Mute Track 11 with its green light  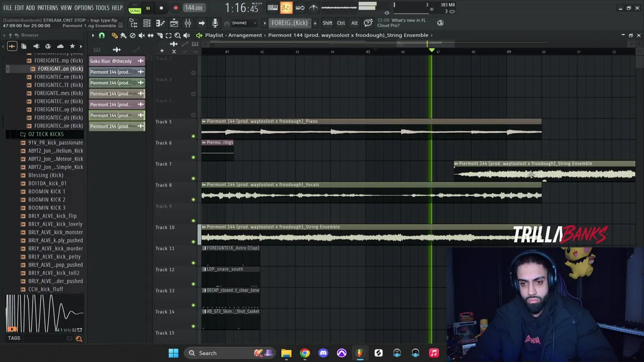click(193, 263)
